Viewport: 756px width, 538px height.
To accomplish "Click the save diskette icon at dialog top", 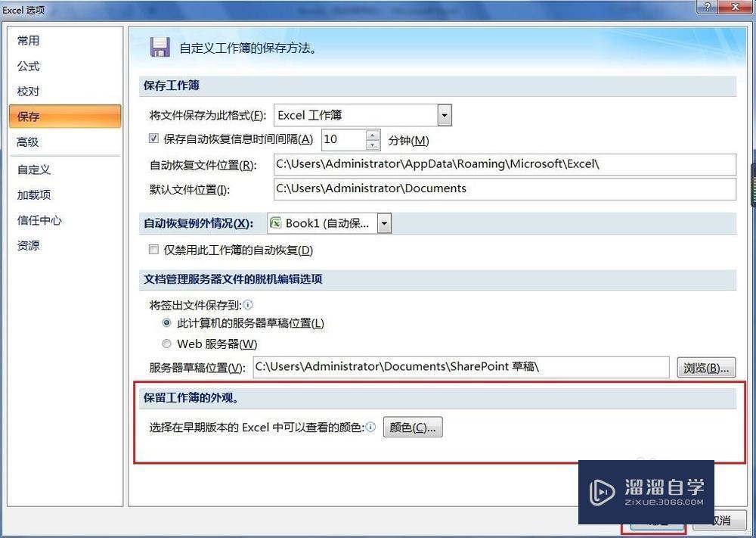I will click(x=160, y=46).
